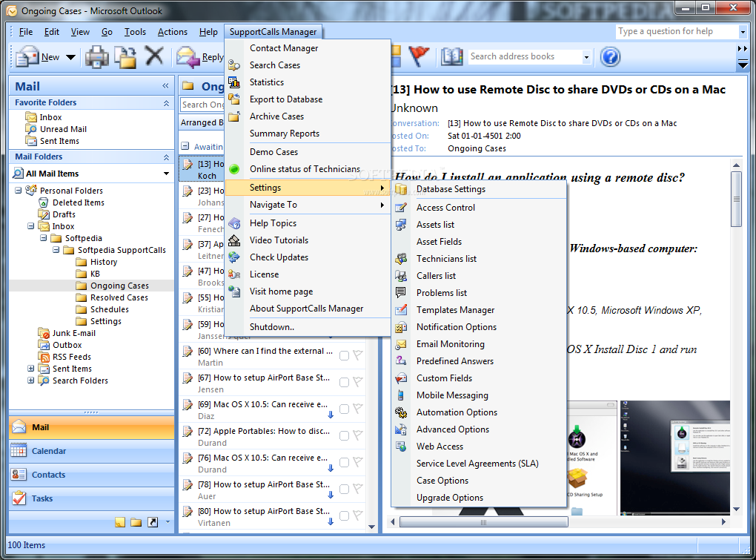Click the Statistics chart icon in menu

click(234, 82)
